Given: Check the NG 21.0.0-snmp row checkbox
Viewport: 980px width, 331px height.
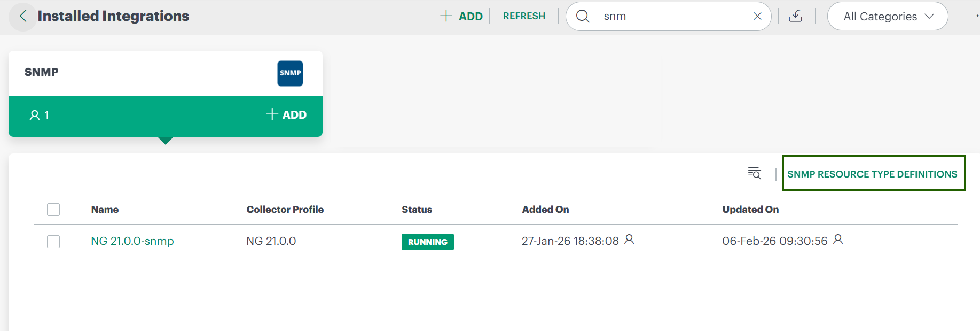Looking at the screenshot, I should tap(53, 242).
